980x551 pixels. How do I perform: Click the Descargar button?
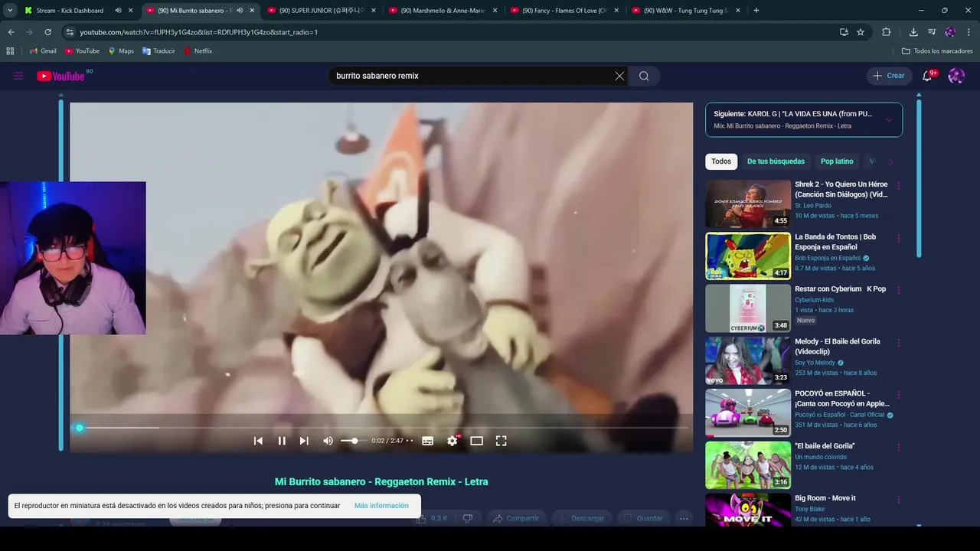coord(581,518)
